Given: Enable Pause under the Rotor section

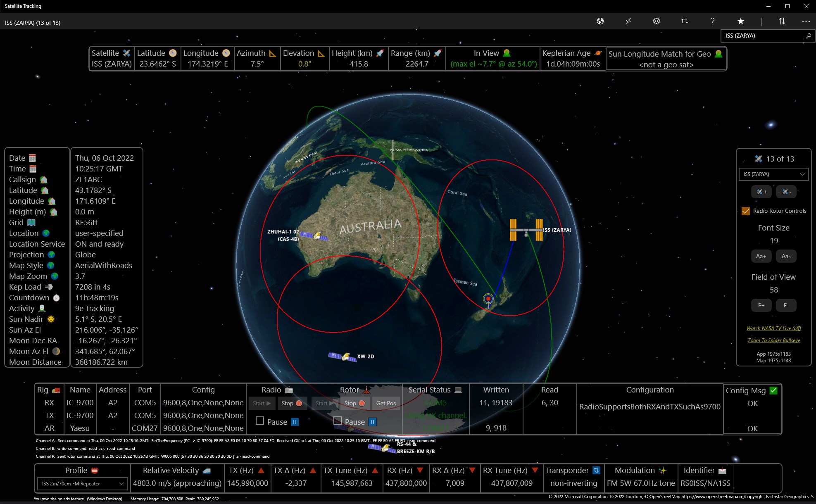Looking at the screenshot, I should [x=337, y=421].
